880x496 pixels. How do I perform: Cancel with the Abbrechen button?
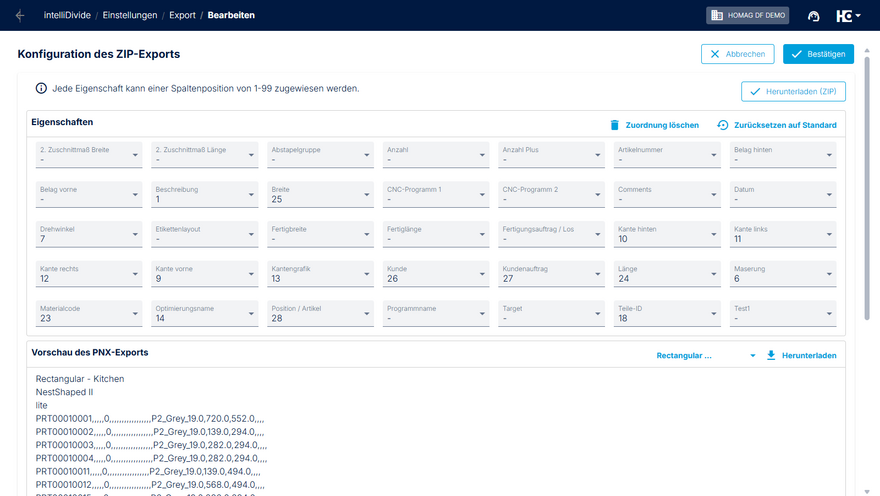(x=737, y=54)
